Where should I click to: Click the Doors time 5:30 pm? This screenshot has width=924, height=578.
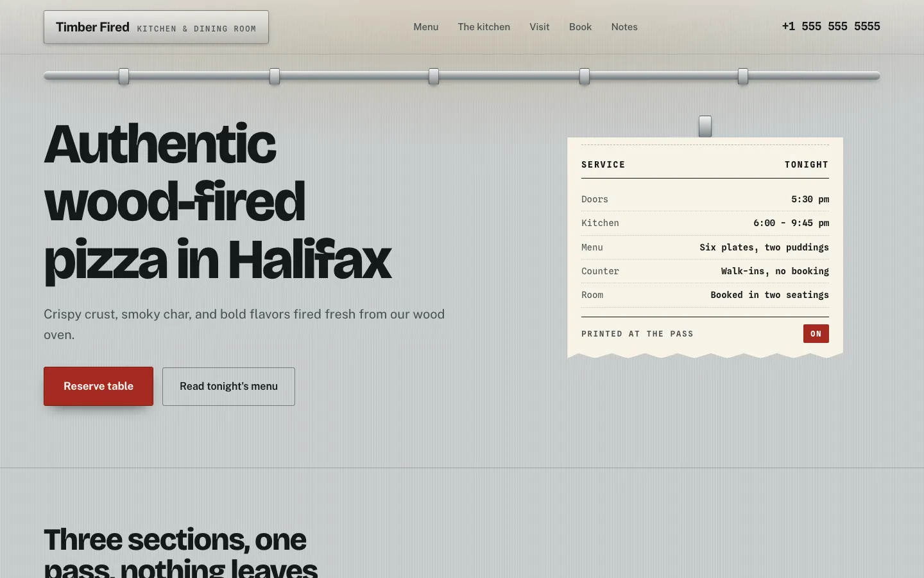point(810,199)
